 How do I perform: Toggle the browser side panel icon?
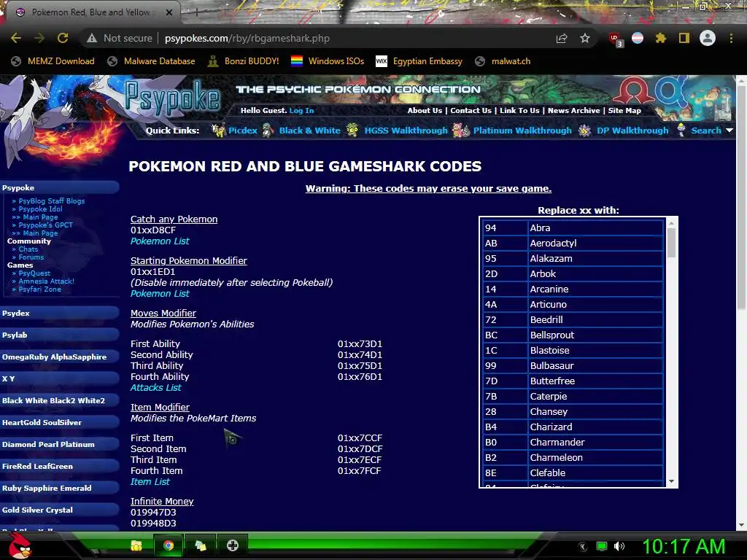pos(684,38)
